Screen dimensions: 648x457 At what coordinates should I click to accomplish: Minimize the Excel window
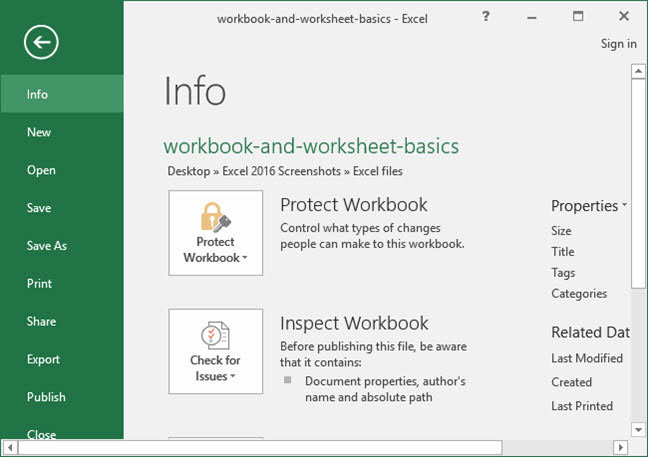532,17
